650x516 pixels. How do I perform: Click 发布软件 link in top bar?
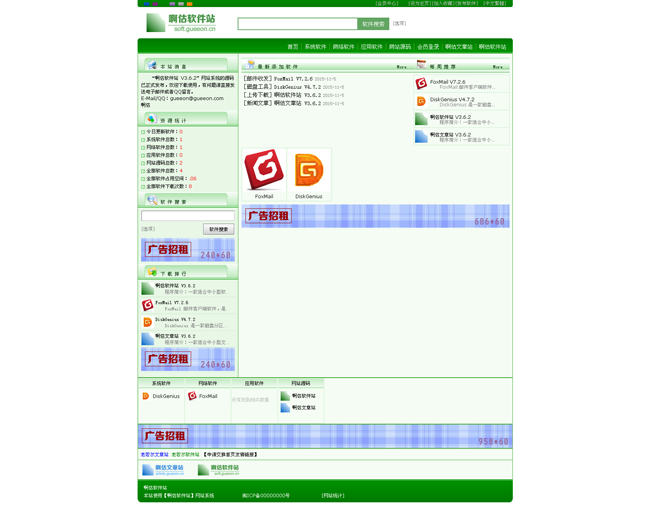[x=467, y=3]
